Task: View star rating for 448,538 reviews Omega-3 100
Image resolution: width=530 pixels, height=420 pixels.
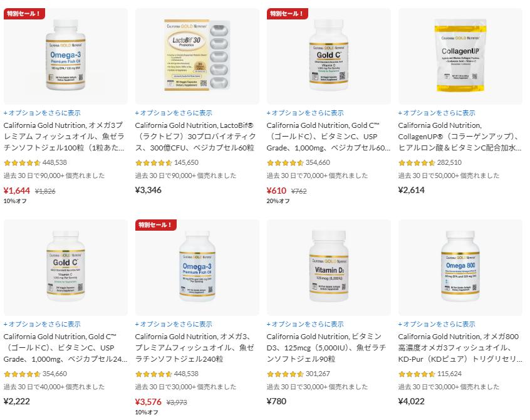Action: point(22,162)
